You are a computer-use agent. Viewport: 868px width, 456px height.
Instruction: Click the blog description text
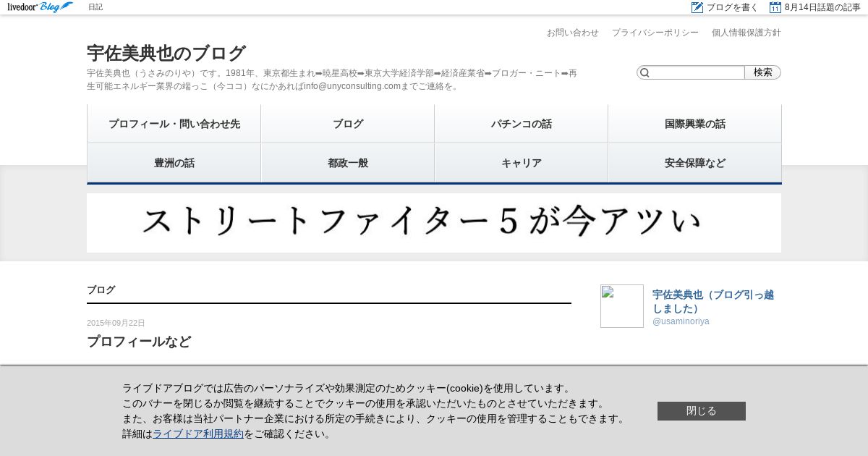[332, 80]
